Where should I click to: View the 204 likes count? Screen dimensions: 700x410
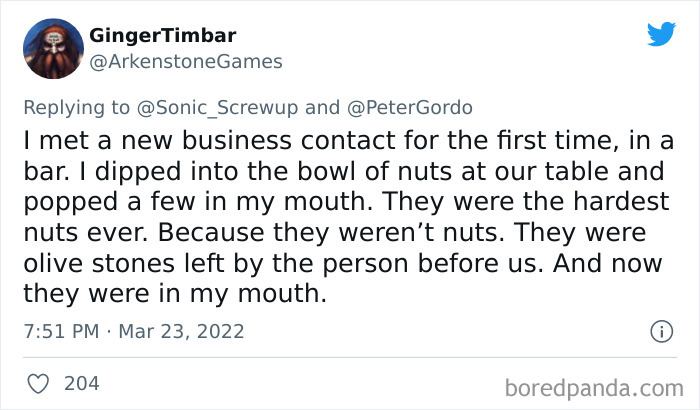[80, 383]
